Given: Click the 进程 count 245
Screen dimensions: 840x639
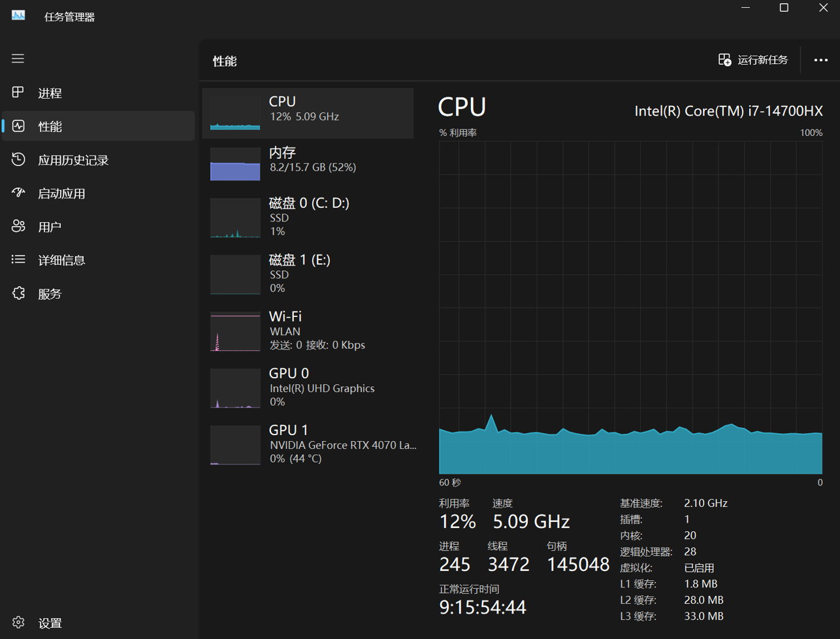Looking at the screenshot, I should (455, 565).
